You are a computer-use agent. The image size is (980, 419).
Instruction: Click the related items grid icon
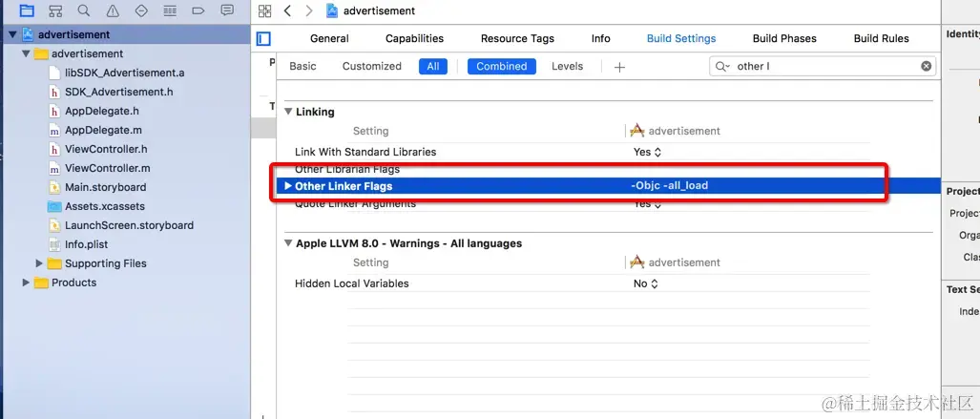[265, 10]
